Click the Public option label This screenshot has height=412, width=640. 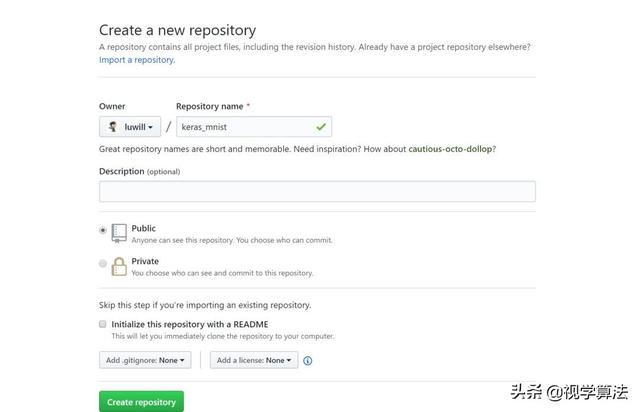pos(143,228)
